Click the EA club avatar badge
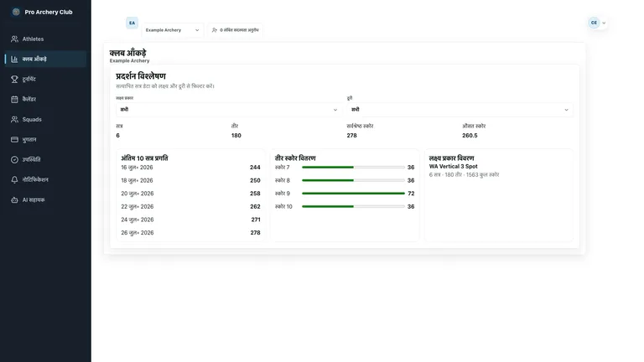 [132, 23]
